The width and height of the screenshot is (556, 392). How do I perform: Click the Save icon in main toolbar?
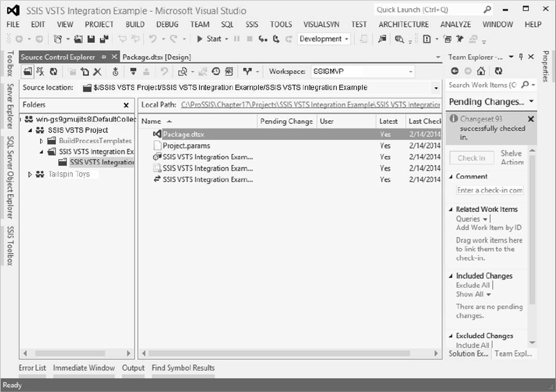point(91,39)
